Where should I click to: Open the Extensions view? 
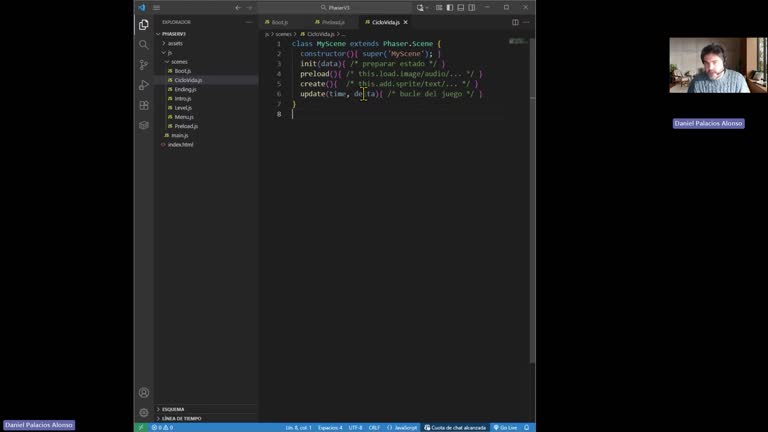tap(144, 105)
